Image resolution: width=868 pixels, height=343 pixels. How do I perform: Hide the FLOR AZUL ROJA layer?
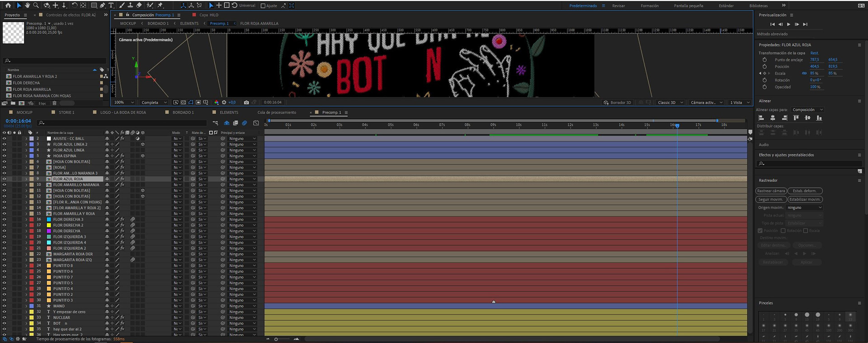[x=5, y=179]
